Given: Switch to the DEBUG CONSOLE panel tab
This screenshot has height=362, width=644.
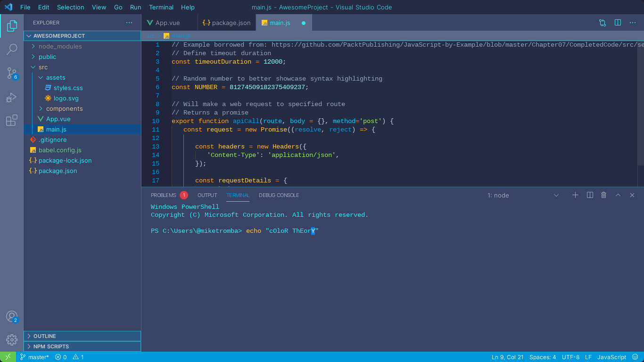Looking at the screenshot, I should pyautogui.click(x=279, y=195).
